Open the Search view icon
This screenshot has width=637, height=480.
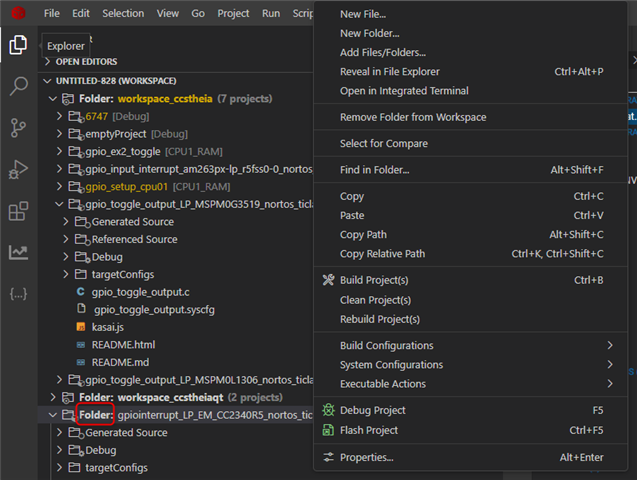[x=18, y=86]
